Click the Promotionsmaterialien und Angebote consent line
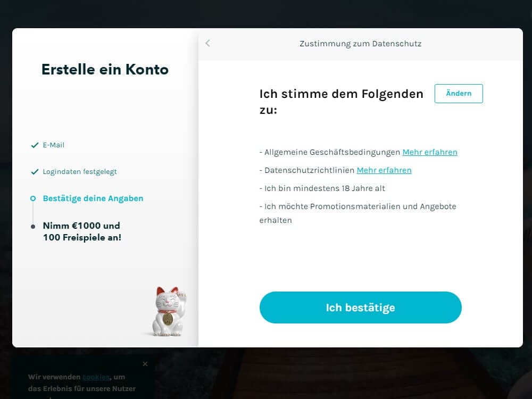Screen dimensions: 532x399 (x=358, y=213)
